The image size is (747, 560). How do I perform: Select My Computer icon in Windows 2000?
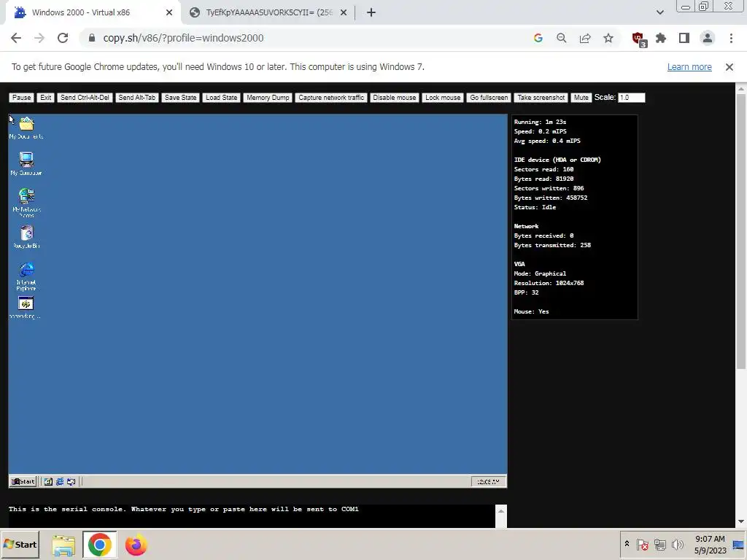coord(26,164)
